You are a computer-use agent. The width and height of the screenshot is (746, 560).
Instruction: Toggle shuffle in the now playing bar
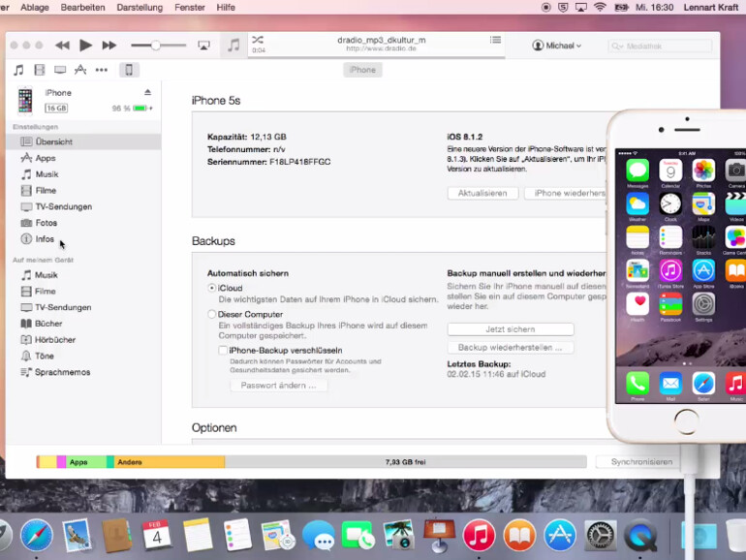coord(258,40)
